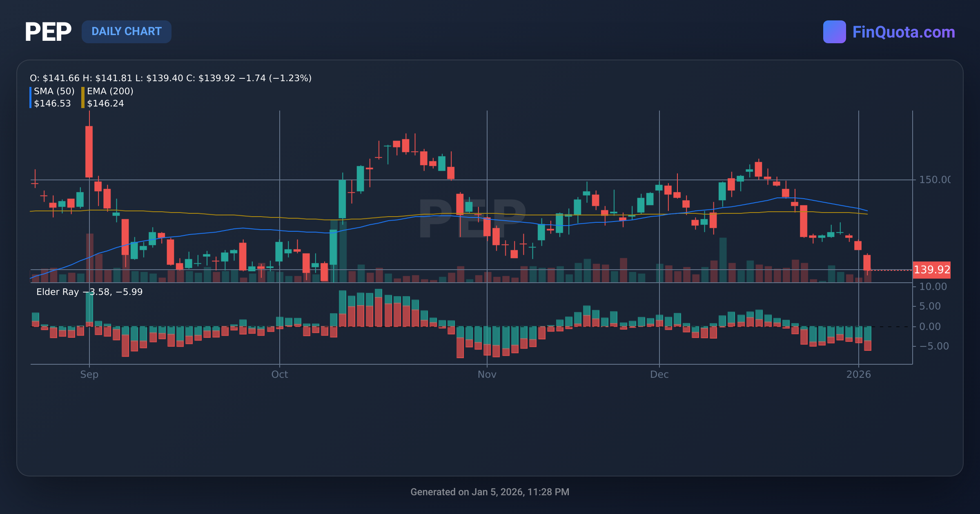This screenshot has width=980, height=514.
Task: Click the PEP ticker heading
Action: (48, 32)
